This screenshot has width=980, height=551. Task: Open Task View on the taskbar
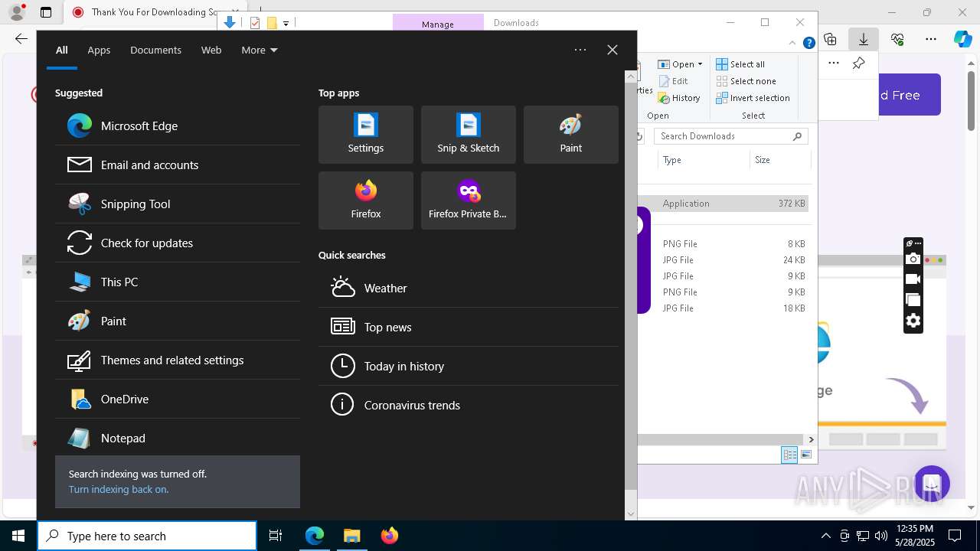click(x=276, y=536)
